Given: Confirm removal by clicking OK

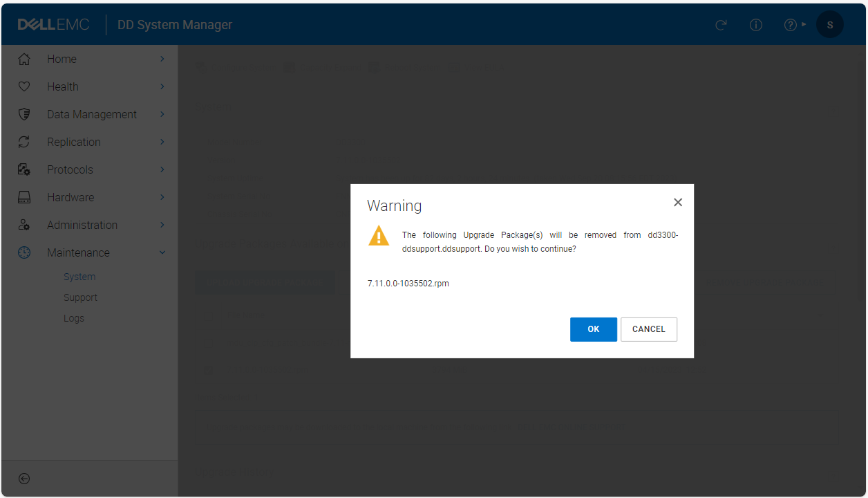Looking at the screenshot, I should tap(593, 329).
